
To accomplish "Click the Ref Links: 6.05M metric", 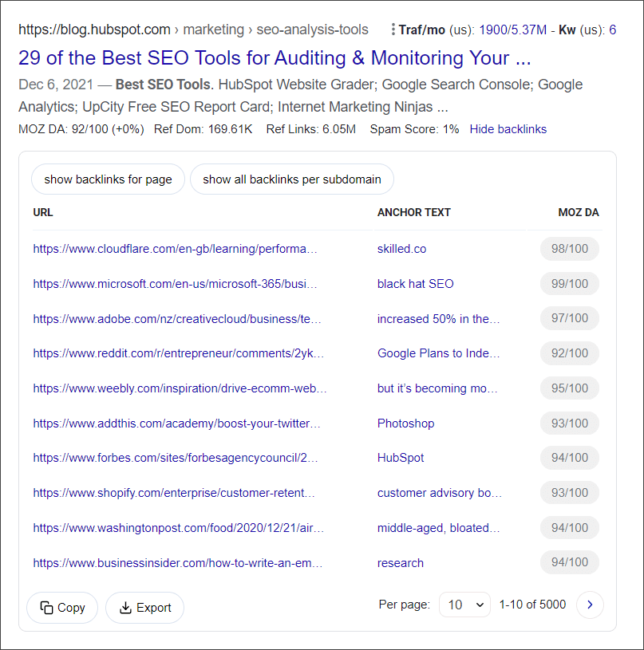I will [x=311, y=129].
